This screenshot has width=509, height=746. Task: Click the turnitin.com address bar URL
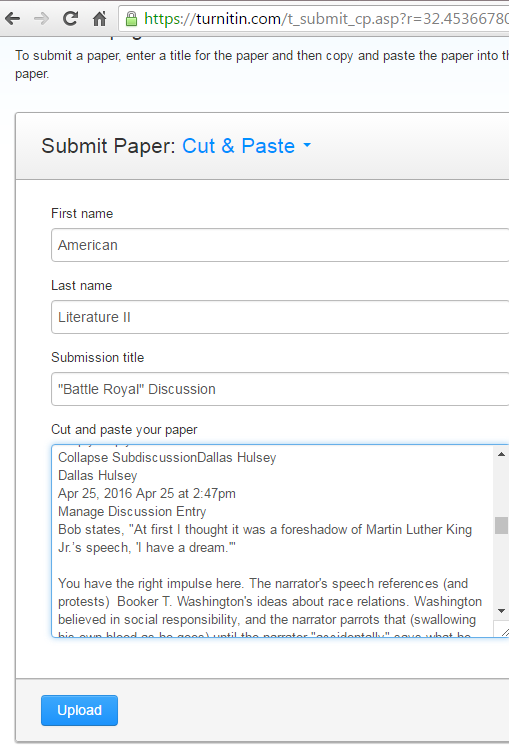click(325, 19)
